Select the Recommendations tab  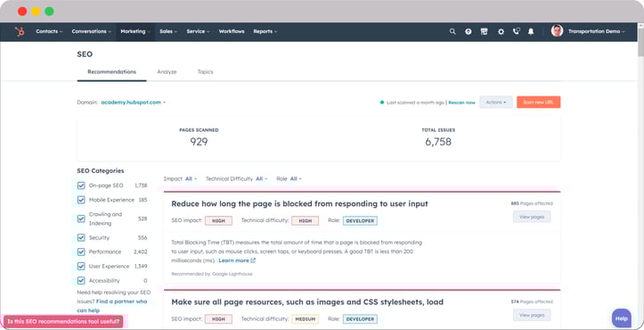click(x=111, y=71)
